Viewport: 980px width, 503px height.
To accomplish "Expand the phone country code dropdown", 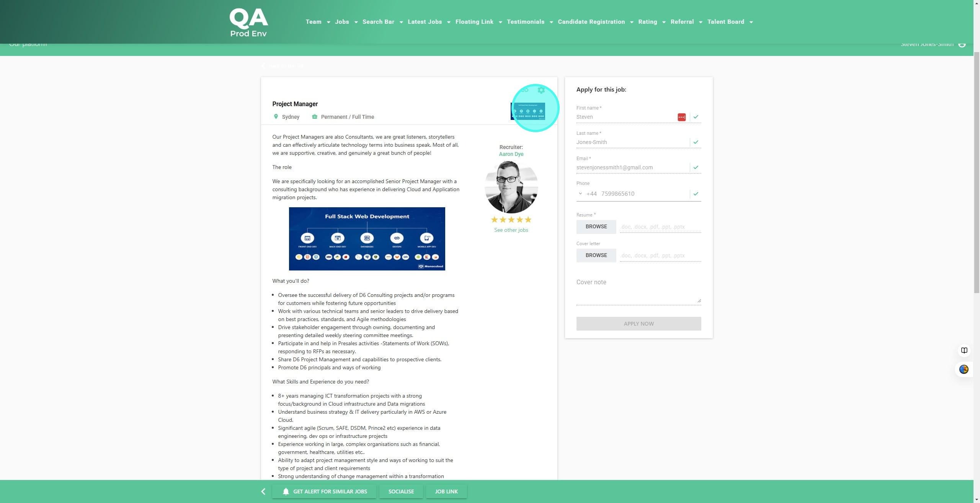I will point(580,194).
